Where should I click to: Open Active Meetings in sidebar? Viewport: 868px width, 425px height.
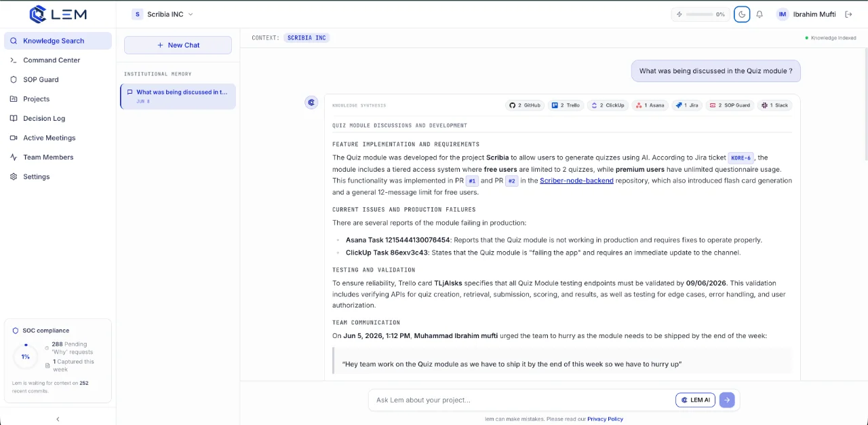(58, 138)
